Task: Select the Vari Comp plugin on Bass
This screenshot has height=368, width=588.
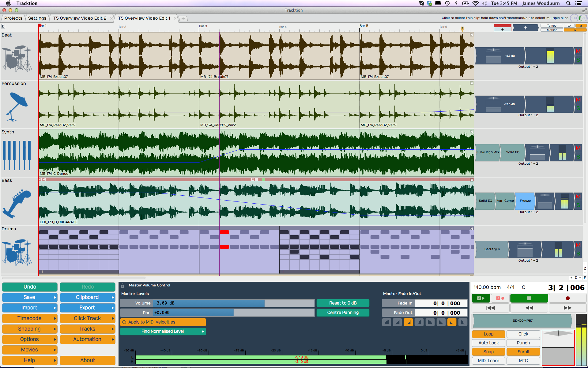Action: 505,201
